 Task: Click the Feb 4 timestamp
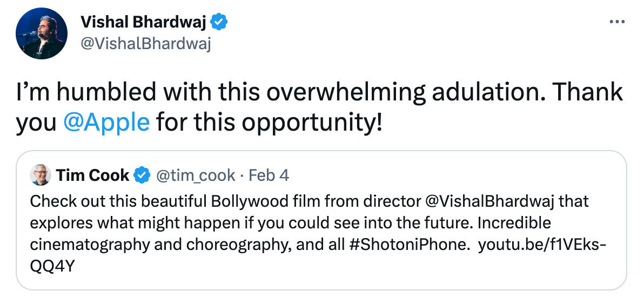point(270,175)
